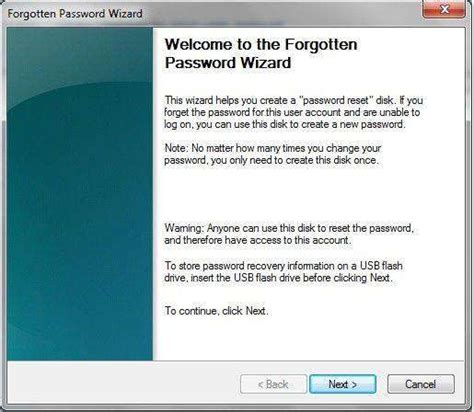Click "and therefore have access to this account"
This screenshot has width=474, height=412.
(x=258, y=240)
